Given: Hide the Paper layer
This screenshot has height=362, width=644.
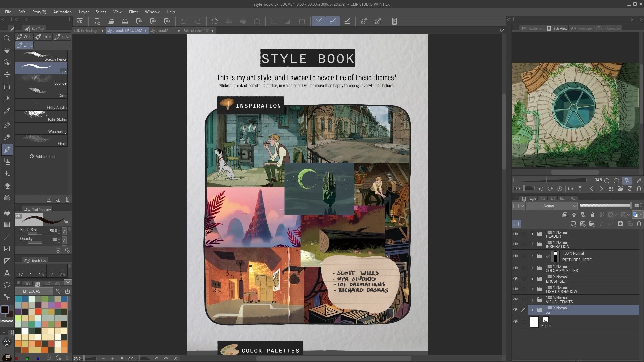Looking at the screenshot, I should (516, 322).
